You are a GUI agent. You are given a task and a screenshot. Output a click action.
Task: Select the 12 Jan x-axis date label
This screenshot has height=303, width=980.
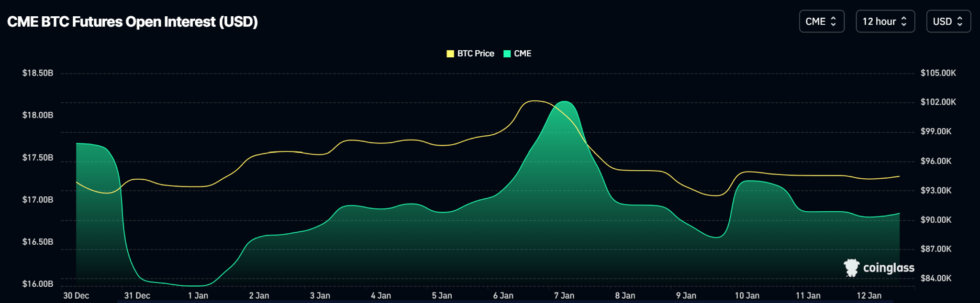(x=869, y=295)
